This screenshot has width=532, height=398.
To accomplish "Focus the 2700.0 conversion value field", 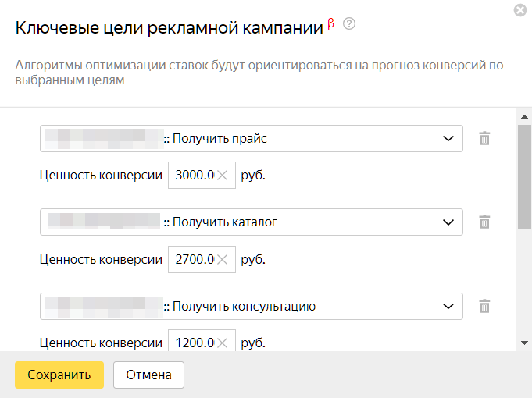I will coord(195,259).
